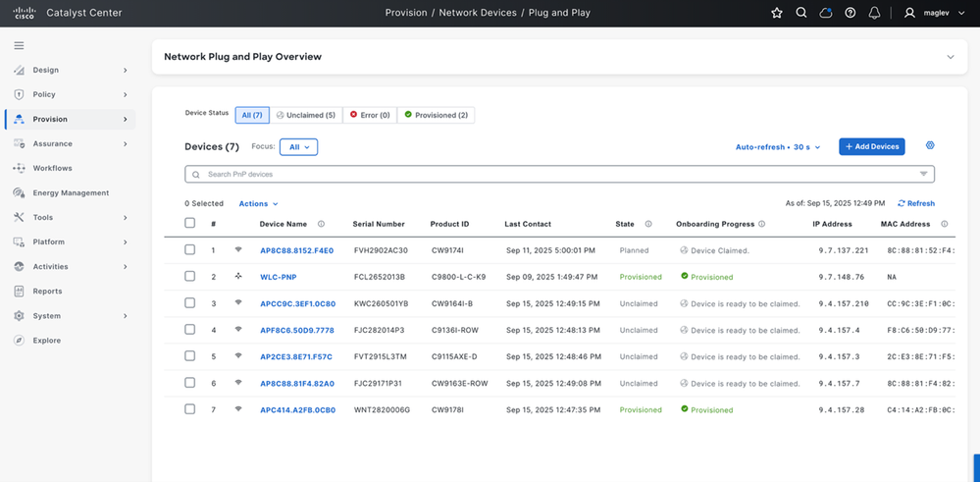The image size is (980, 482).
Task: Open device link AP8C88.8152.F4E0
Action: (297, 250)
